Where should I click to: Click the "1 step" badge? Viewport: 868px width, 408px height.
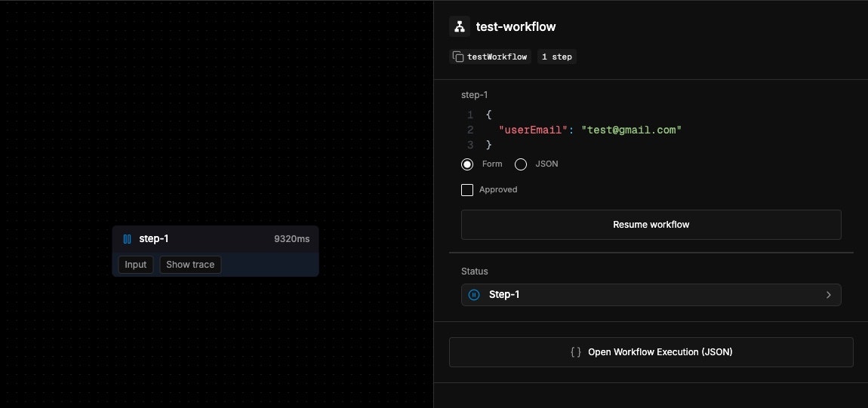click(557, 57)
